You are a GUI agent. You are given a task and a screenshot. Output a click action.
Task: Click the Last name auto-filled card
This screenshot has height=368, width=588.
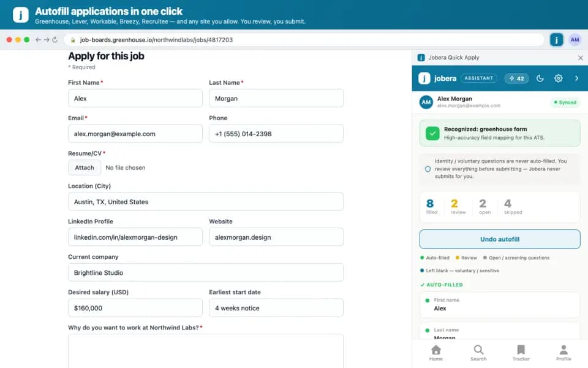coord(500,331)
